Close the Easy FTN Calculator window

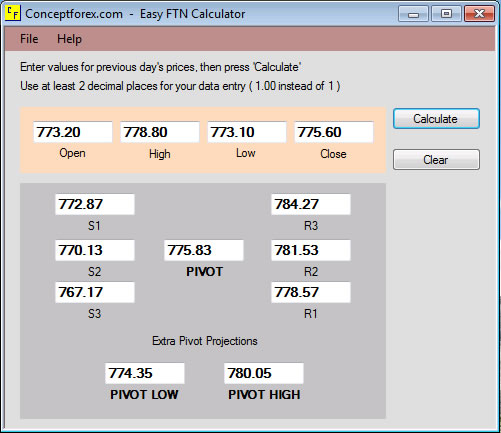point(479,14)
